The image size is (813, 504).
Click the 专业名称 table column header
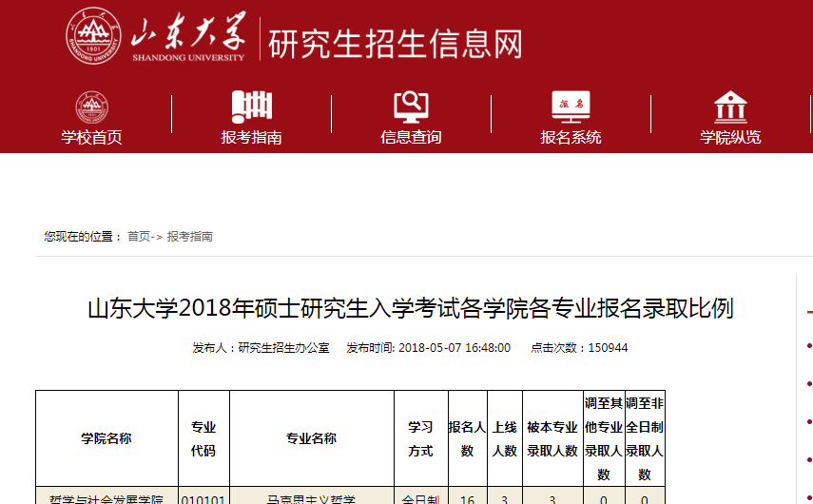[x=312, y=438]
